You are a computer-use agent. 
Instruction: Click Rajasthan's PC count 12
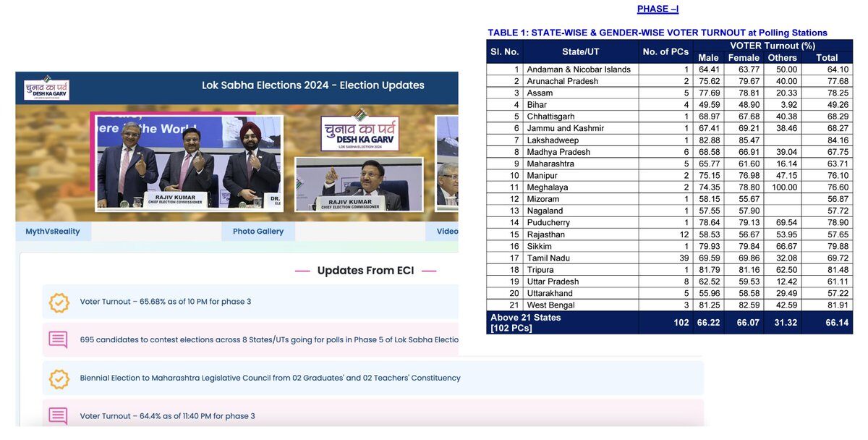tap(684, 234)
